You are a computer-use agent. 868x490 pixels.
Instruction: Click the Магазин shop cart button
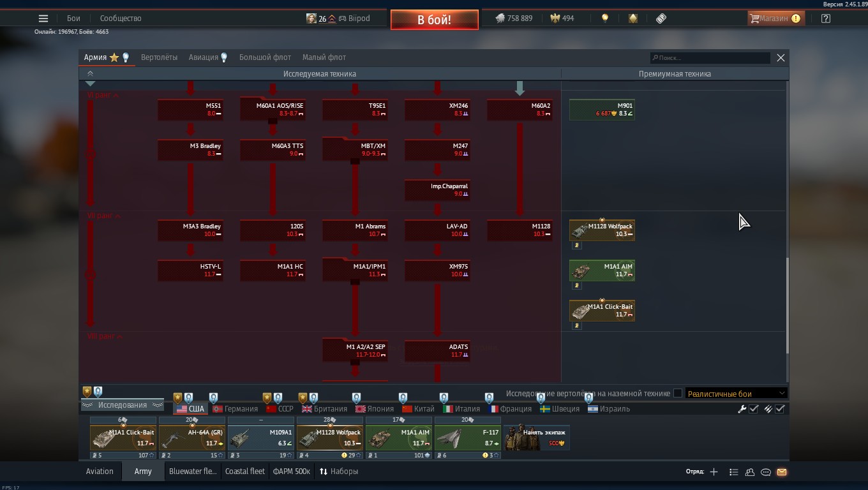click(x=775, y=19)
